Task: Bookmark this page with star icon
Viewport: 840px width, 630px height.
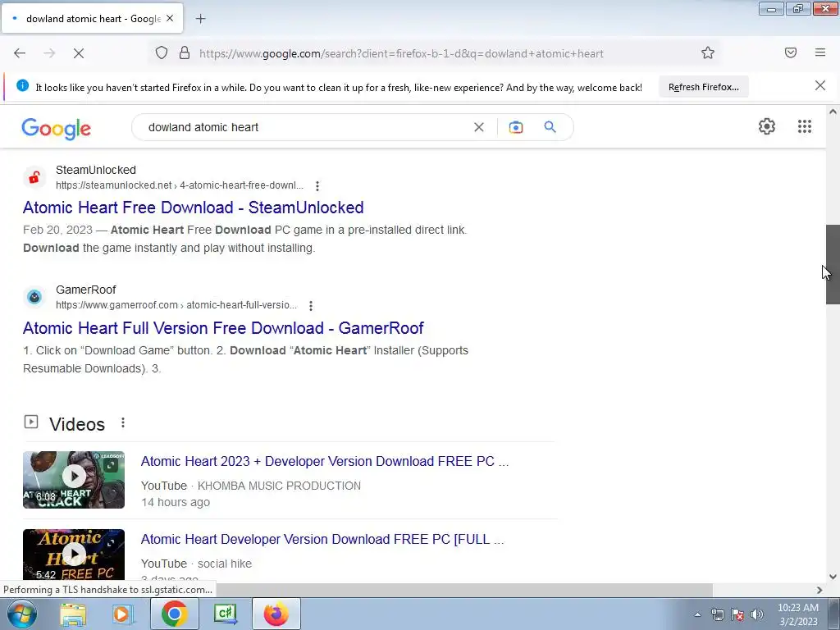Action: pyautogui.click(x=708, y=53)
